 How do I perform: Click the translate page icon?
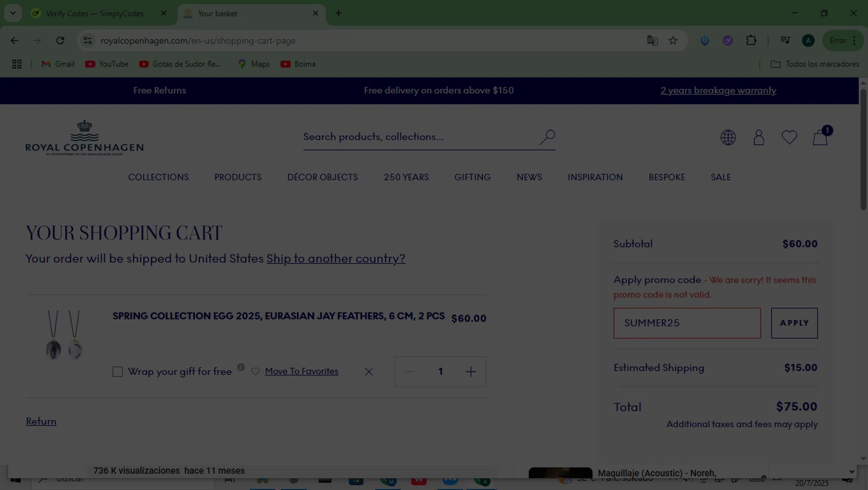coord(652,40)
